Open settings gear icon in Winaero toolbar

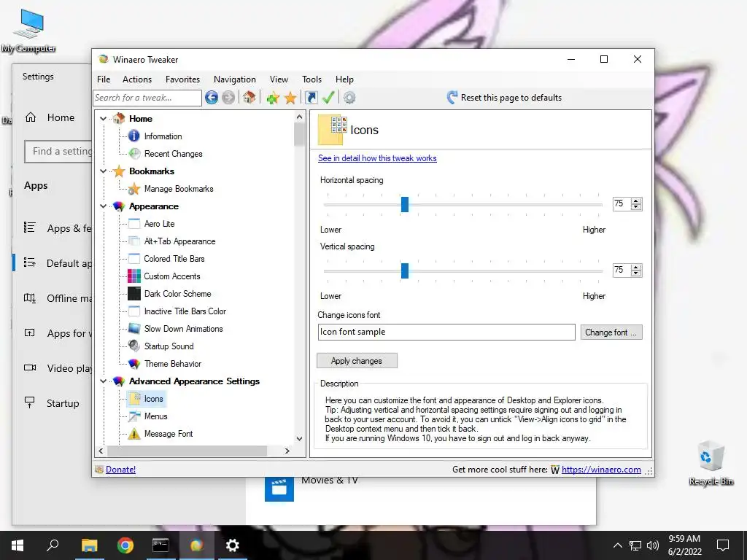(x=349, y=98)
